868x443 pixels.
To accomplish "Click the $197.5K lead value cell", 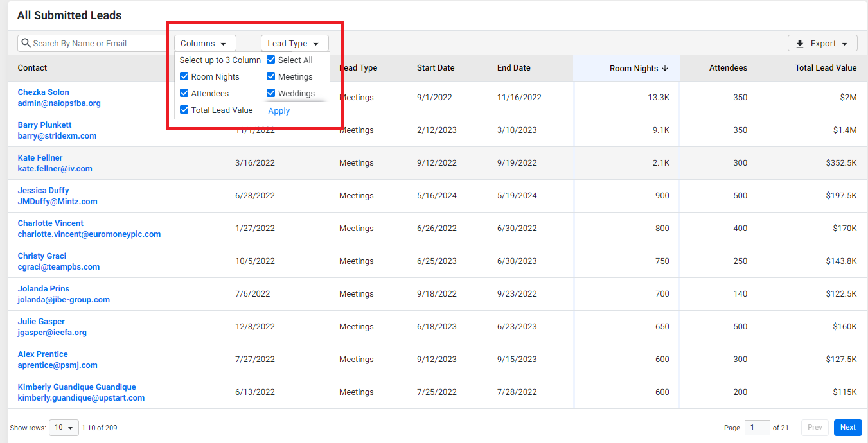I will point(841,196).
